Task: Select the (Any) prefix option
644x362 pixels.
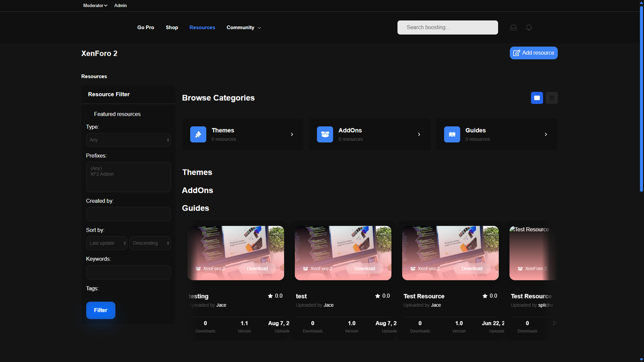Action: click(96, 168)
